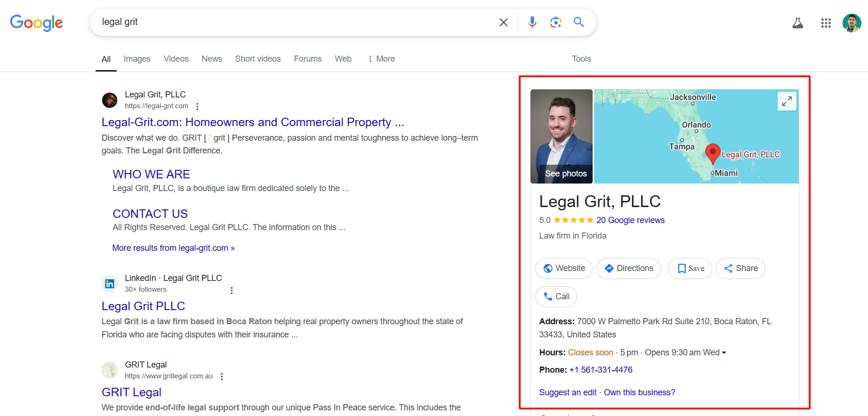The image size is (868, 416).
Task: Click Suggest an edit
Action: pos(568,392)
